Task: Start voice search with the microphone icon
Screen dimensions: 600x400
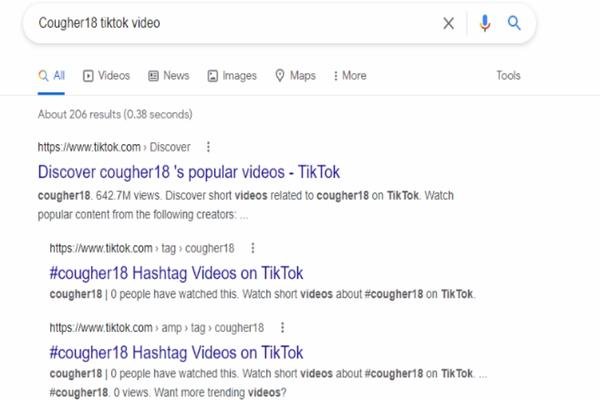Action: (x=485, y=23)
